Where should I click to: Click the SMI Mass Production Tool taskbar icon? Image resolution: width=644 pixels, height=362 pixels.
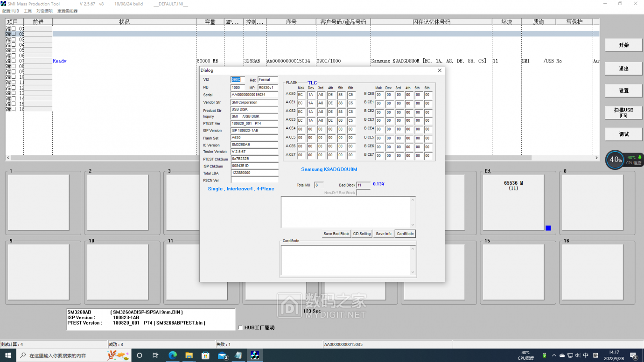pos(255,355)
